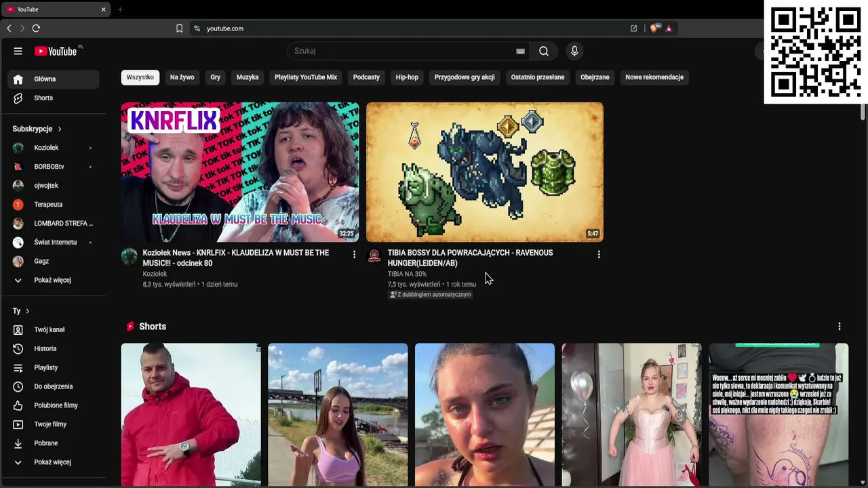Screen dimensions: 868x488
Task: Open Twoje filmy in the sidebar
Action: pyautogui.click(x=54, y=425)
